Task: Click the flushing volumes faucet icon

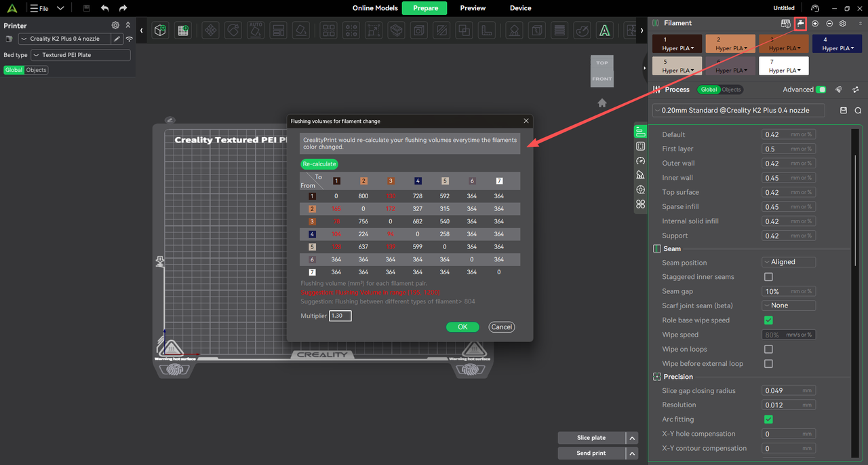Action: click(x=800, y=23)
